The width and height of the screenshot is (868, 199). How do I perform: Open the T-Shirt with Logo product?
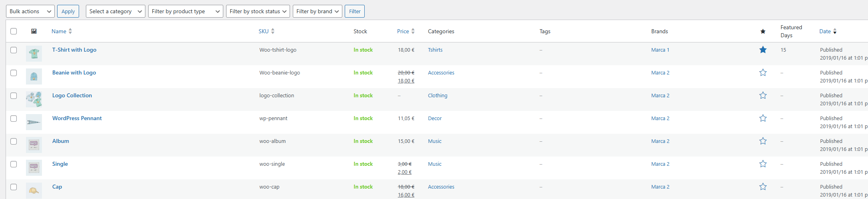(74, 50)
